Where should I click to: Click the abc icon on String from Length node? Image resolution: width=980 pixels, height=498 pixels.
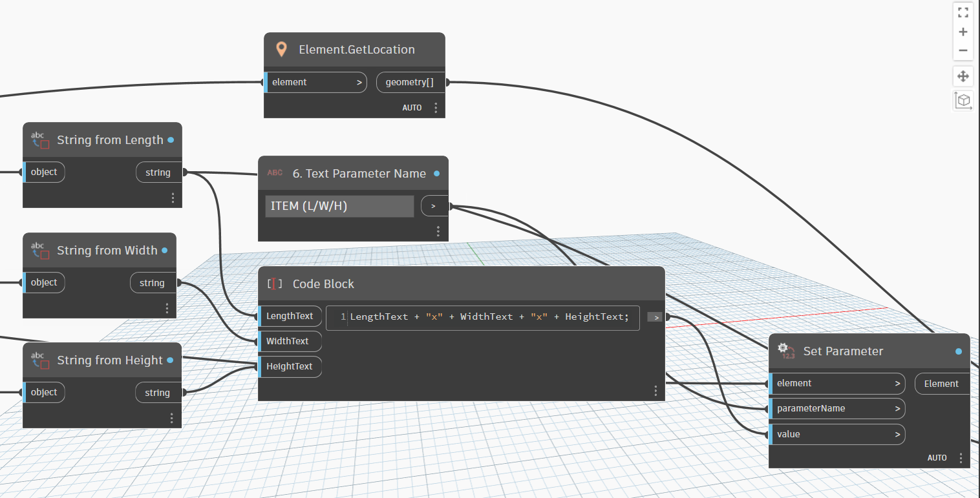pos(39,140)
